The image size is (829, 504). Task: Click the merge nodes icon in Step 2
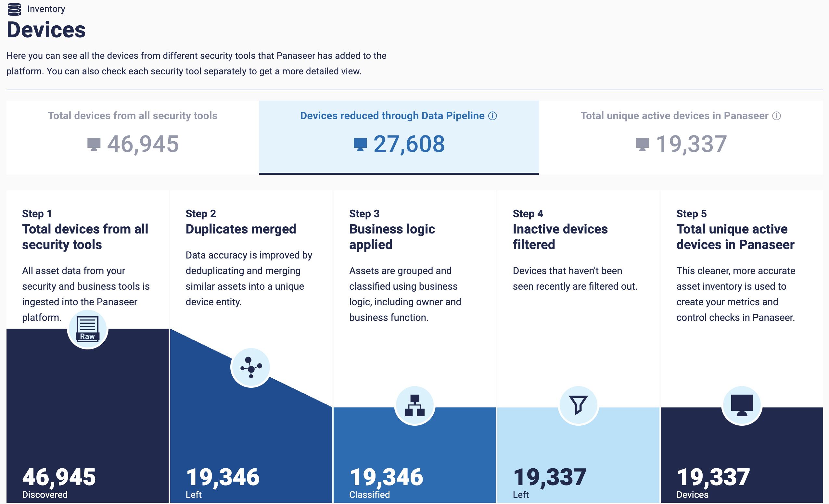(x=251, y=368)
